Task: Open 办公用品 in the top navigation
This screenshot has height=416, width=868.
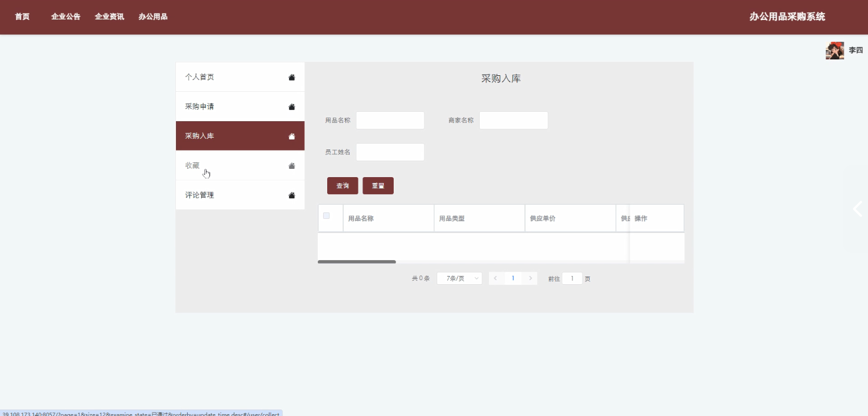Action: (153, 16)
